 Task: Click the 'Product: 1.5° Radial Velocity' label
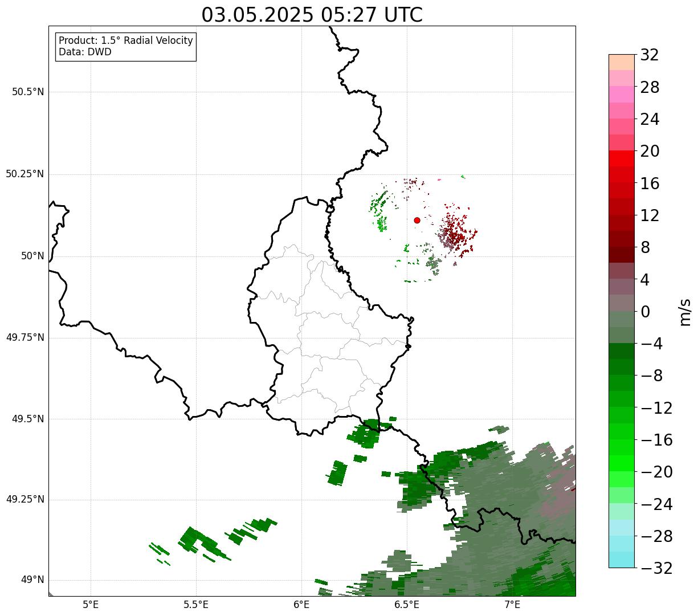pos(126,41)
